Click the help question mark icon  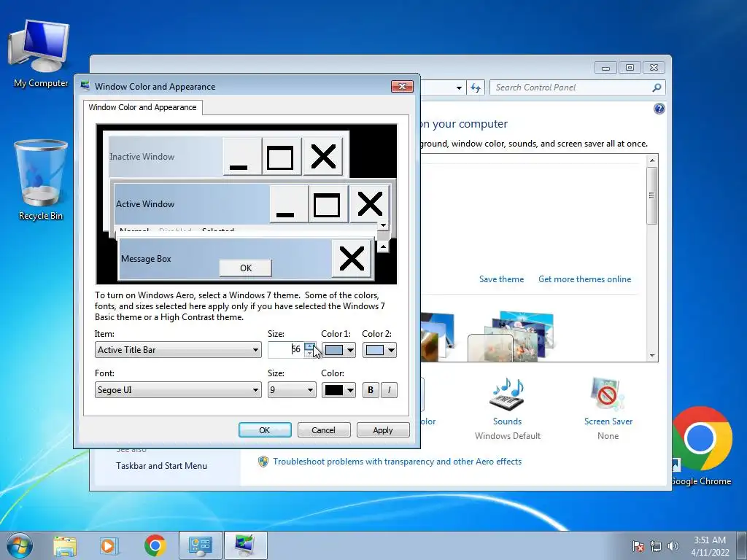(659, 109)
